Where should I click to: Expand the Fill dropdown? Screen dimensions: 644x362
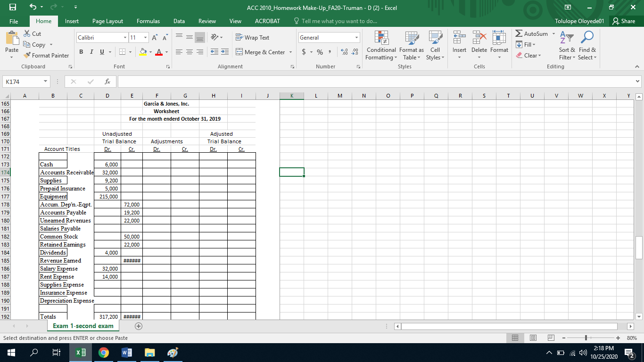click(533, 45)
